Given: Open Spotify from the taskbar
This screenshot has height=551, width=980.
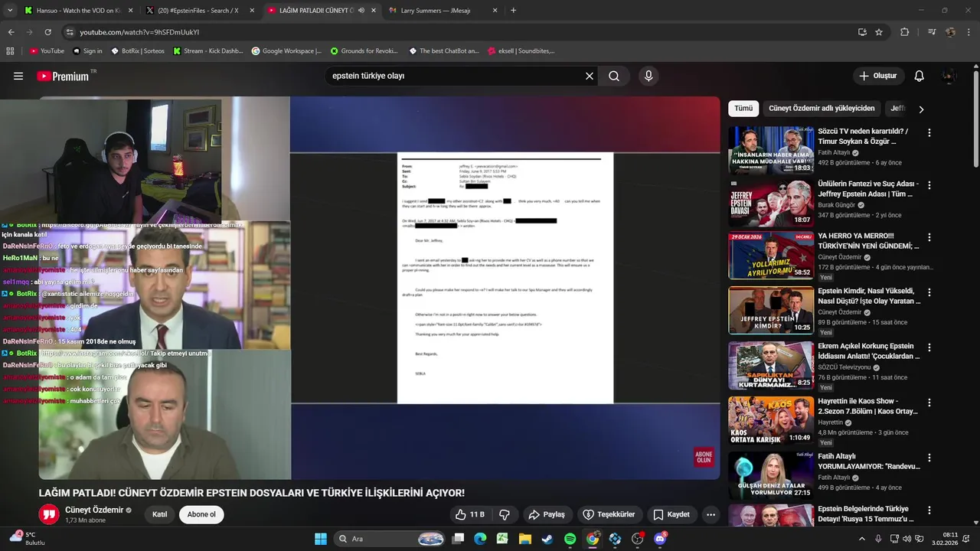Looking at the screenshot, I should pos(570,539).
